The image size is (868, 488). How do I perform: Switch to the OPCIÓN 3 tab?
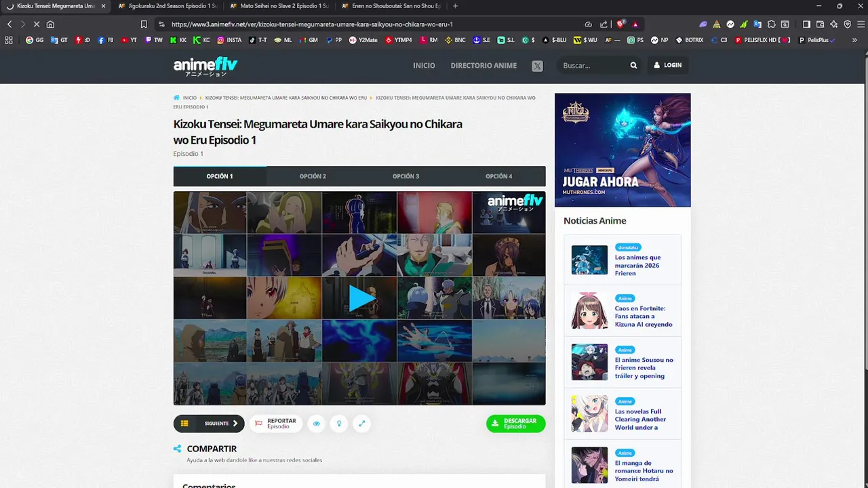pos(406,176)
